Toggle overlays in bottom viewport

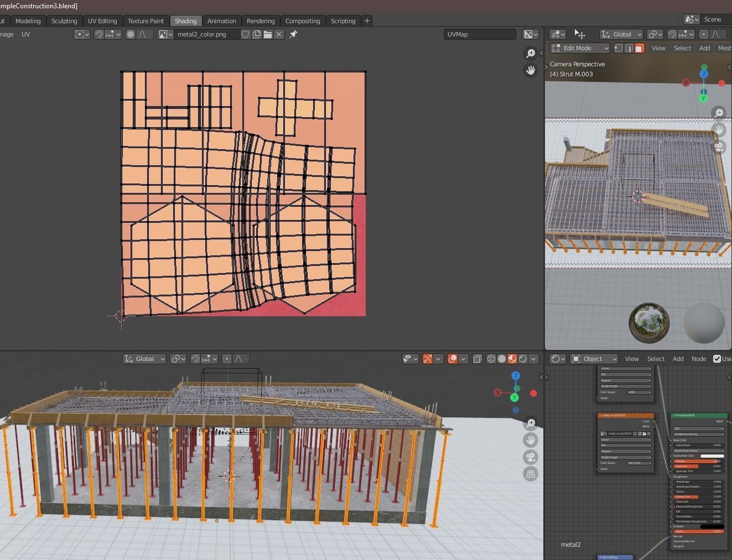click(453, 359)
